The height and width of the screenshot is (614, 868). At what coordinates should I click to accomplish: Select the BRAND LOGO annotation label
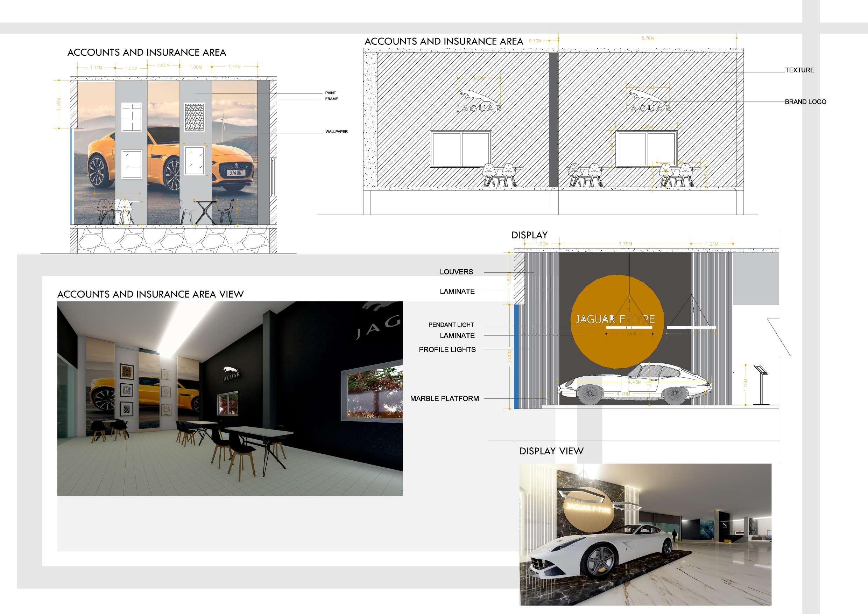(x=805, y=102)
